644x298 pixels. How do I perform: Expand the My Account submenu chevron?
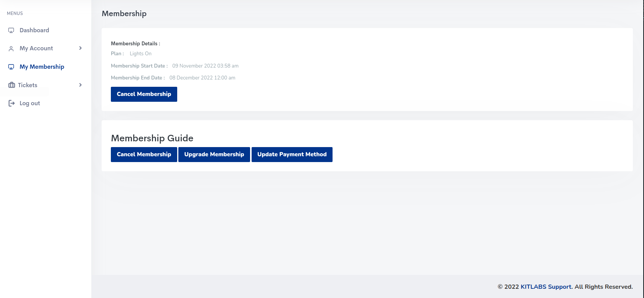pos(80,48)
